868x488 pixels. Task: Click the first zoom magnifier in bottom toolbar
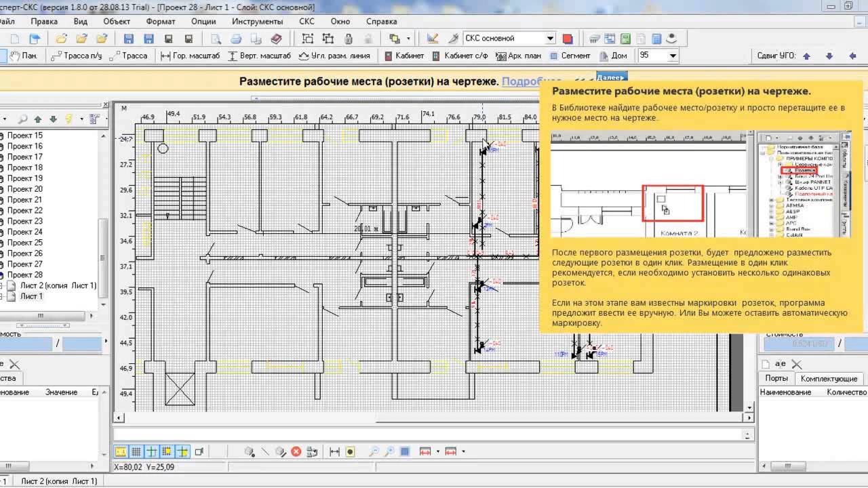pos(374,451)
